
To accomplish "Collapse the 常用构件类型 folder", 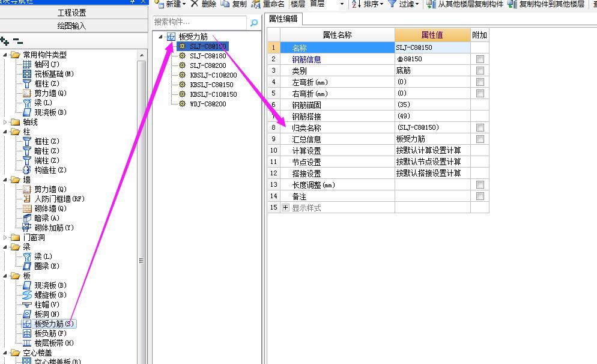I will 5,55.
